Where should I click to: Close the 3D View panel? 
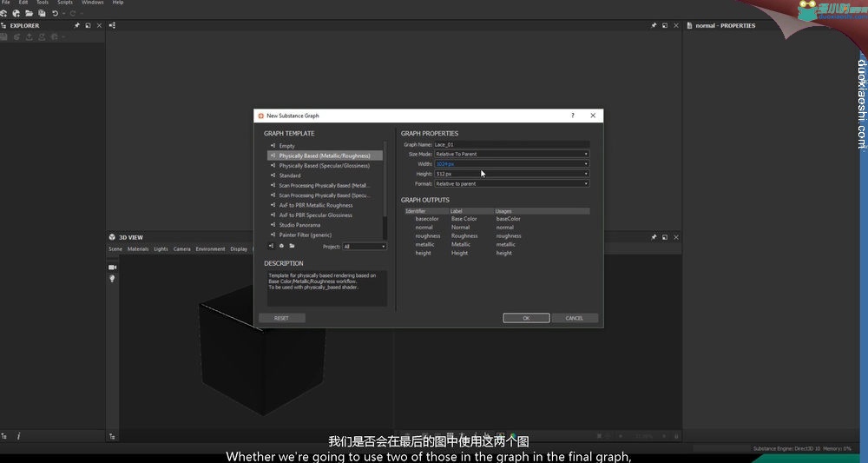(x=676, y=237)
